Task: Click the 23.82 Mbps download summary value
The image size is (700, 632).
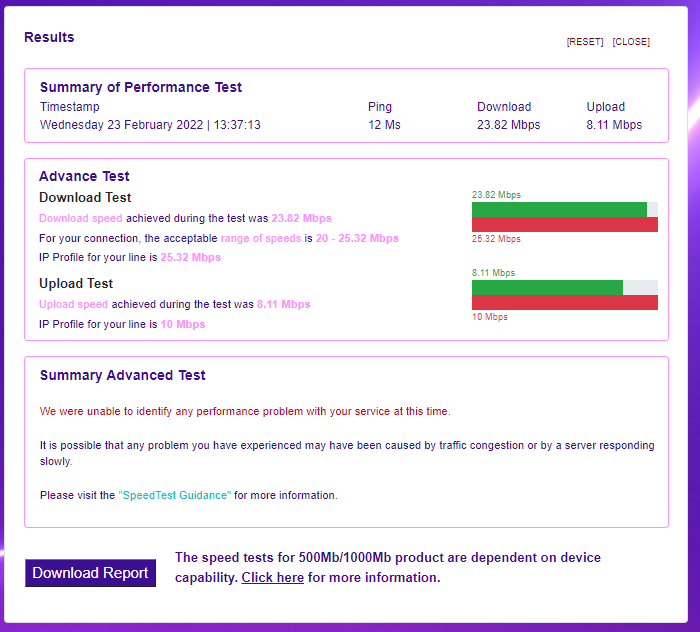Action: 508,125
